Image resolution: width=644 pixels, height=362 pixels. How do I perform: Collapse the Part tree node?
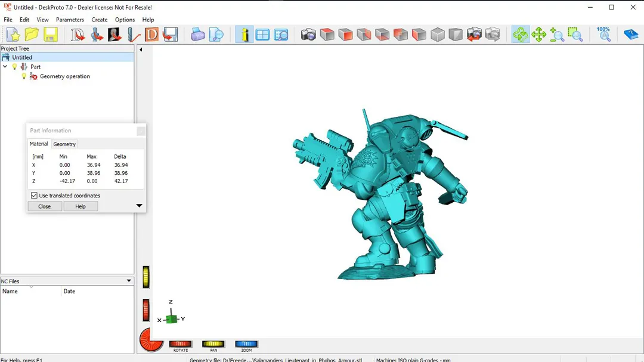point(5,66)
